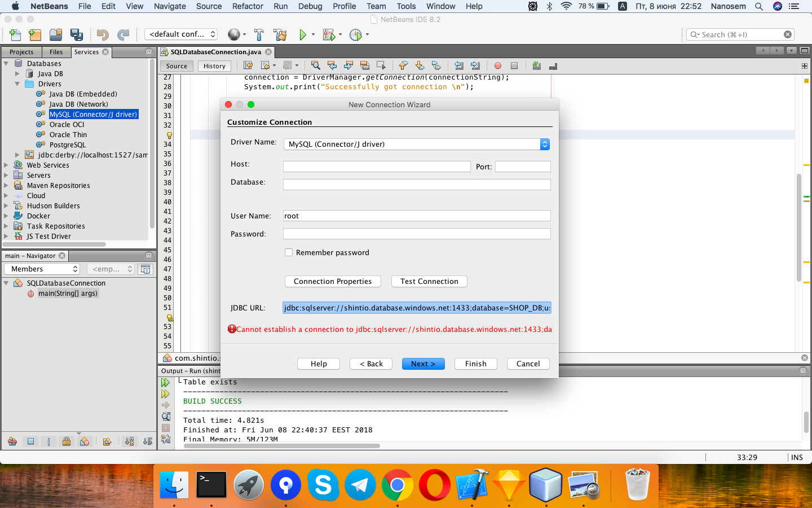Click Shift Line Right editor icon

click(475, 65)
